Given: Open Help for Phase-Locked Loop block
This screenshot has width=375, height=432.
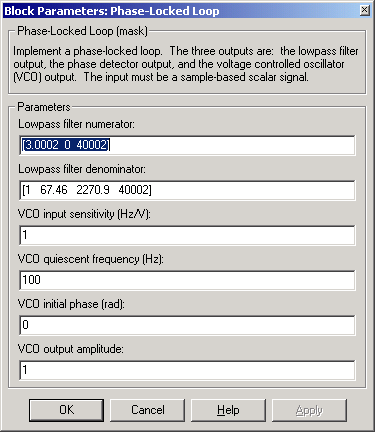Looking at the screenshot, I should [x=228, y=410].
